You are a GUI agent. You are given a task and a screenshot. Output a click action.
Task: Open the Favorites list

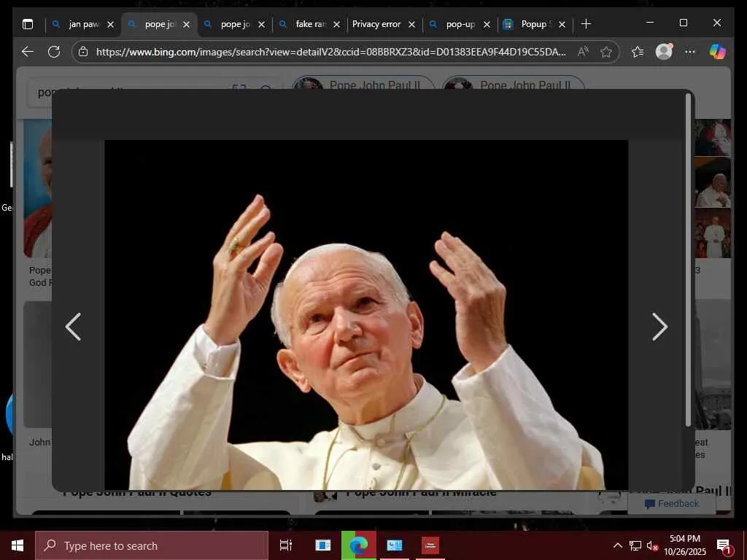[638, 52]
